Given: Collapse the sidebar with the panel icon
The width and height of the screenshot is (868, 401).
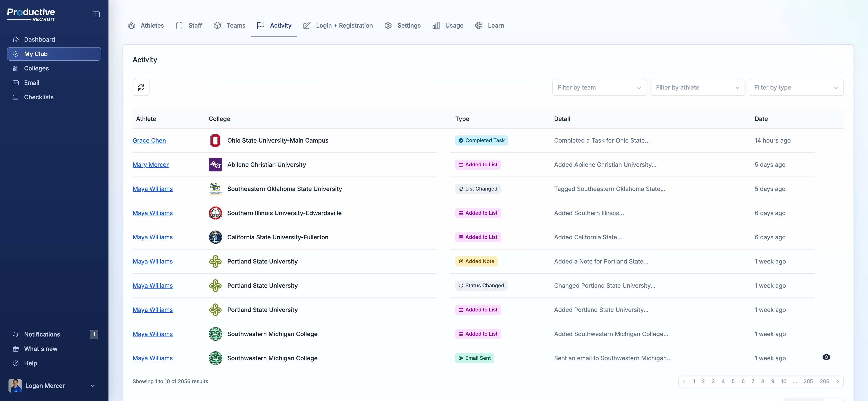Looking at the screenshot, I should [96, 14].
